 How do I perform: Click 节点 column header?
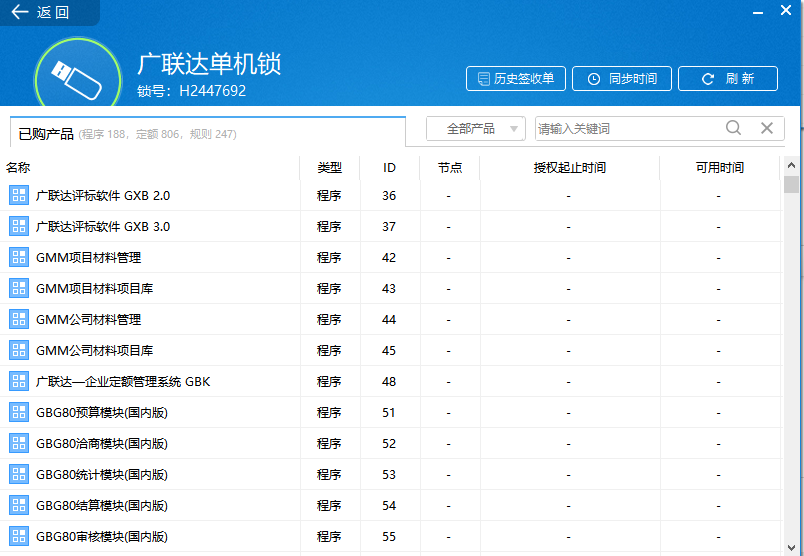[x=450, y=168]
